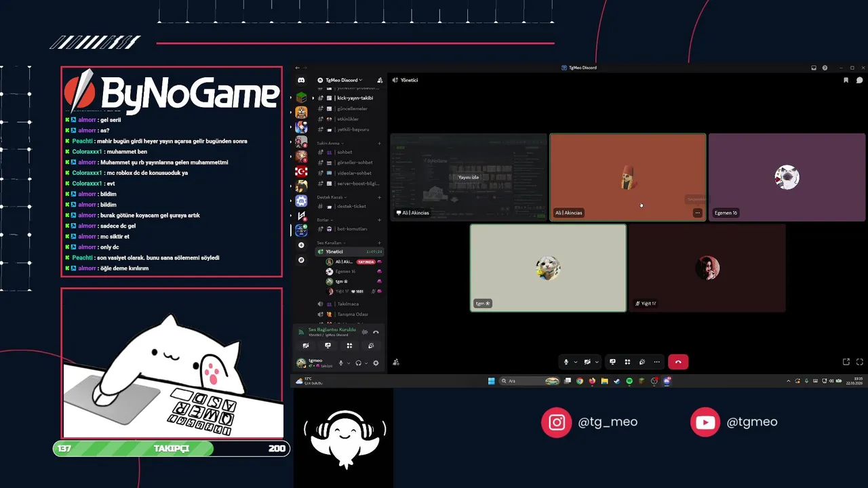Click the Add a Server plus icon
Viewport: 868px width, 488px height.
(301, 245)
